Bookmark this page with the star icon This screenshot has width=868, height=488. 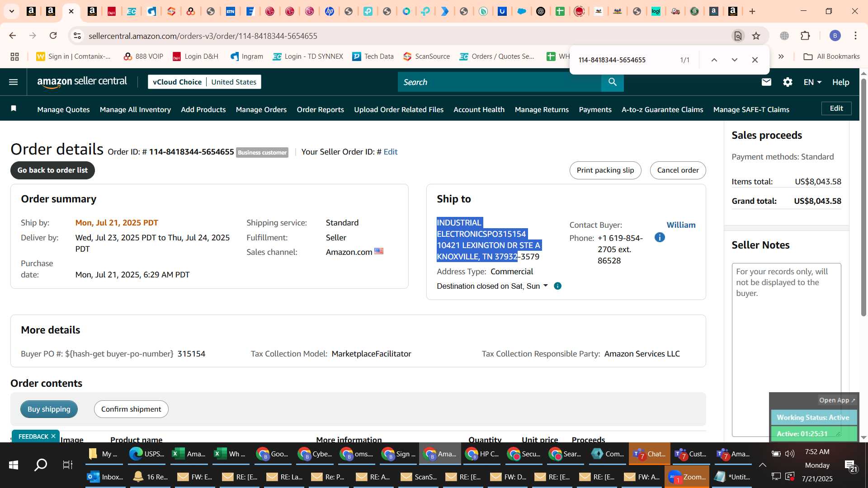click(x=756, y=36)
